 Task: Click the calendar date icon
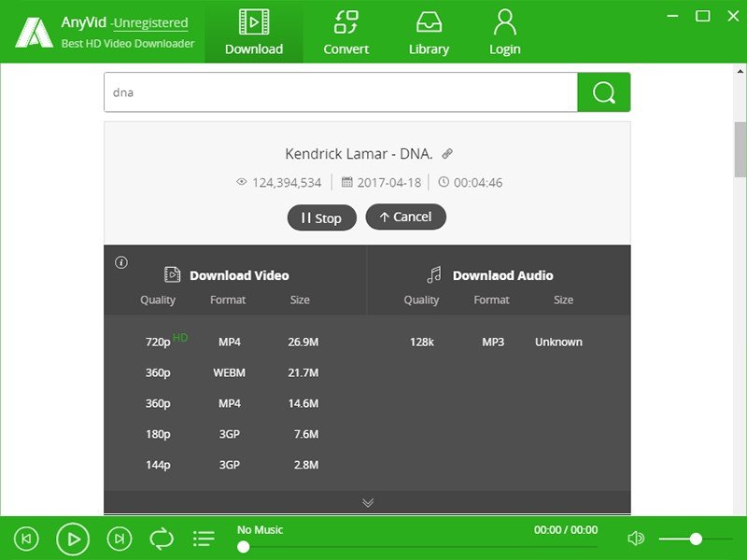[x=346, y=182]
